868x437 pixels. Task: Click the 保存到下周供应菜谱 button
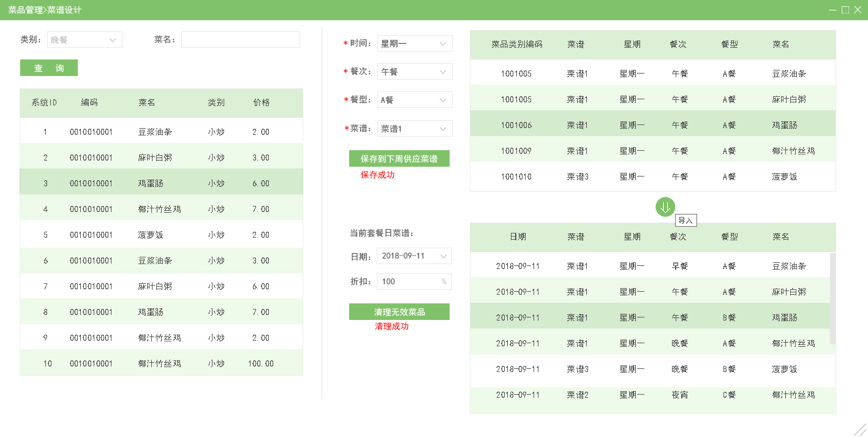[399, 158]
